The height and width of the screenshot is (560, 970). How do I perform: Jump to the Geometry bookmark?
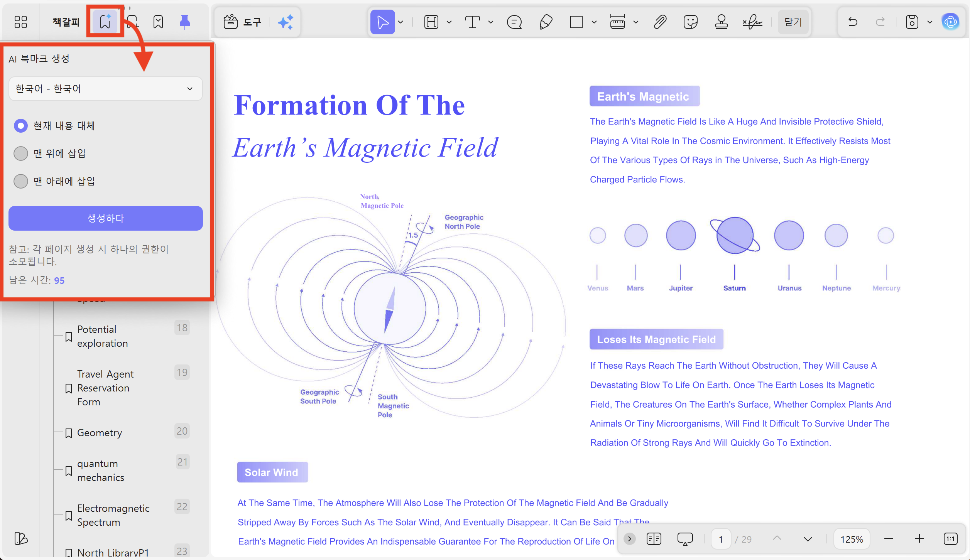[x=100, y=433]
